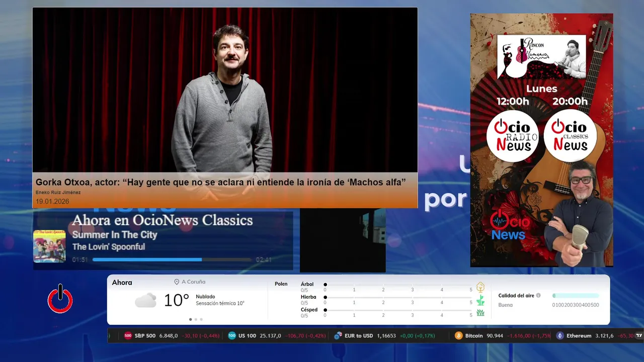Click the TradingView logo in the ticker
Image resolution: width=644 pixels, height=362 pixels.
(639, 335)
